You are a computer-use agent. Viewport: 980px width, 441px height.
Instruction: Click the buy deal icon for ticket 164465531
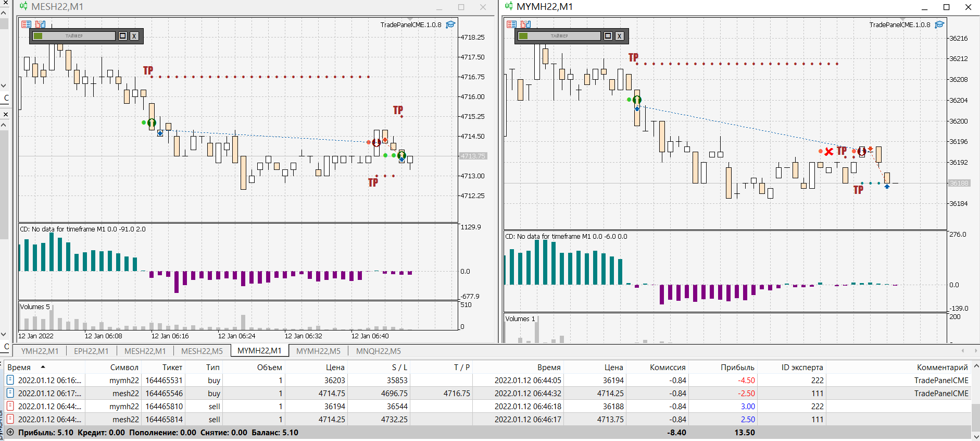(x=10, y=380)
